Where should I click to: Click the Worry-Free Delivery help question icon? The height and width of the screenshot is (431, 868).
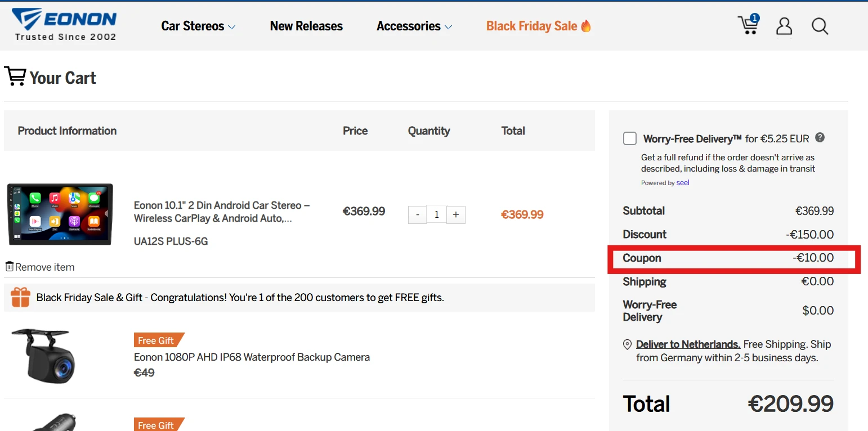click(820, 137)
